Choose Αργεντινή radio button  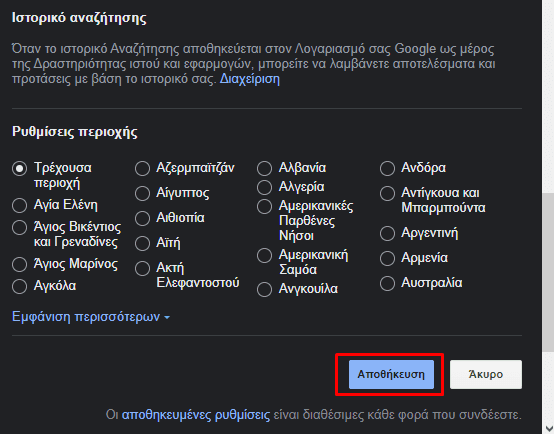387,234
